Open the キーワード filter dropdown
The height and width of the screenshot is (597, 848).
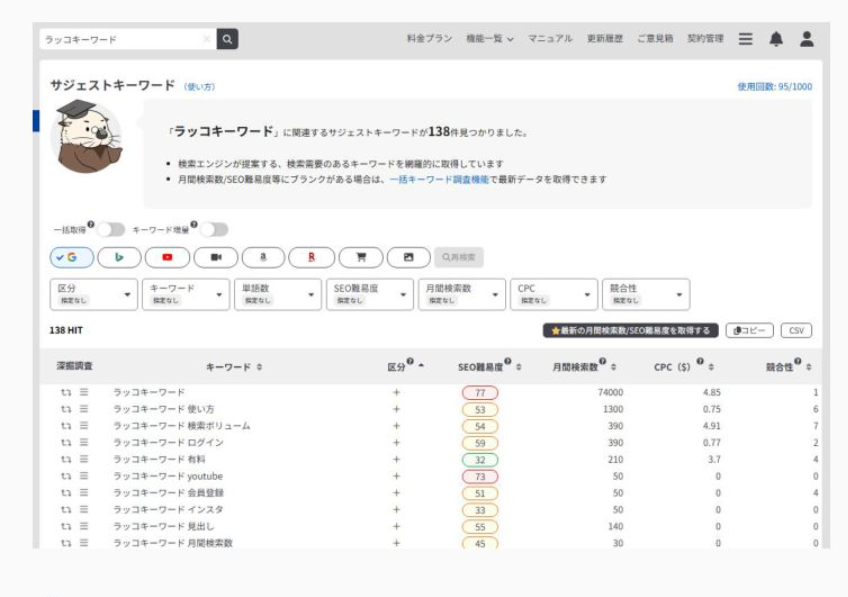pyautogui.click(x=186, y=295)
